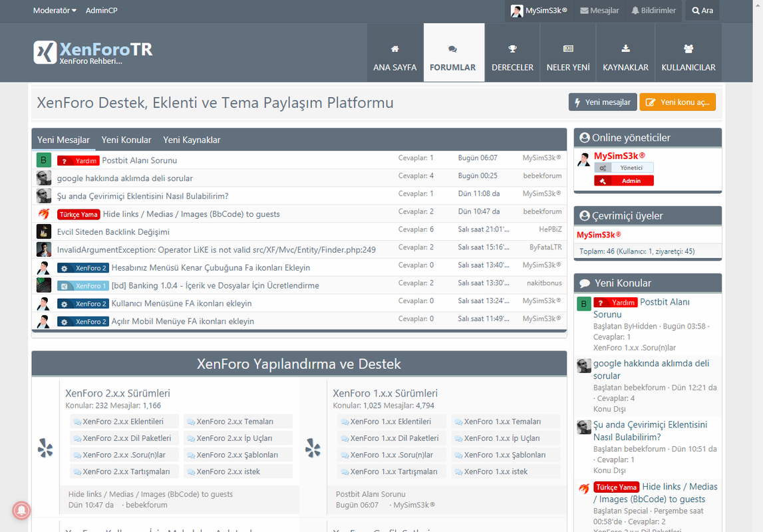Open the Postbit Alanı Sorunu thread
Viewport: 763px width, 532px height.
coord(139,160)
